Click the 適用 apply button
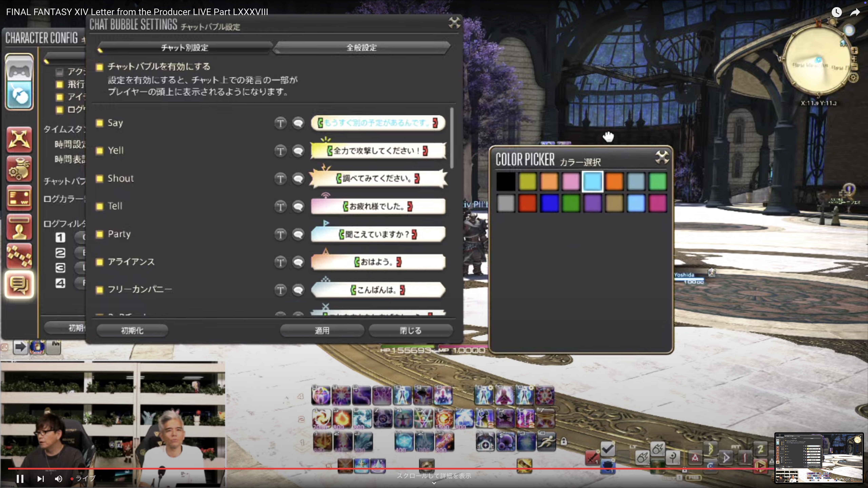 click(x=322, y=331)
